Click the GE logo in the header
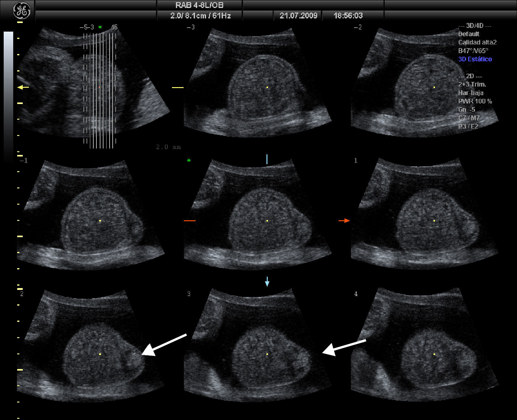 click(21, 11)
